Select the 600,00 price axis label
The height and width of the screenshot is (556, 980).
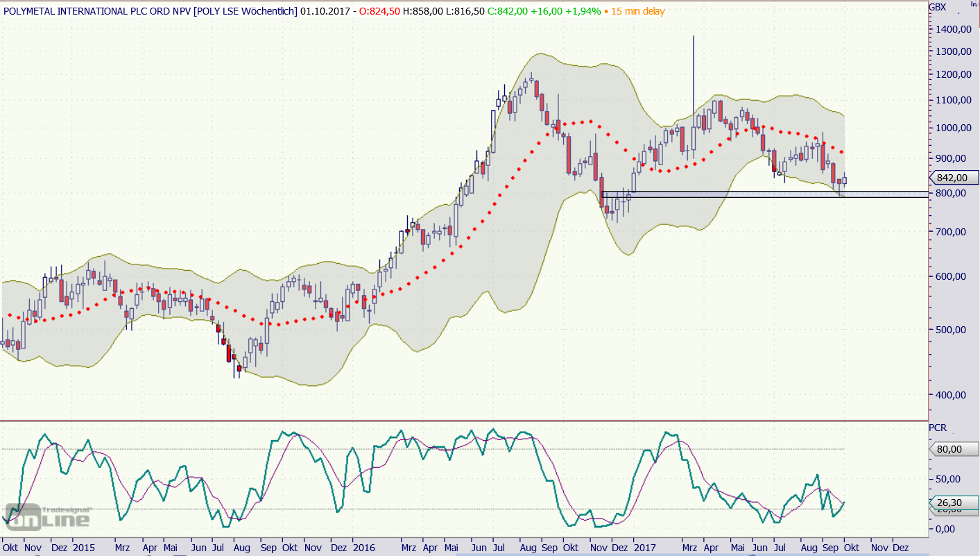click(x=952, y=276)
